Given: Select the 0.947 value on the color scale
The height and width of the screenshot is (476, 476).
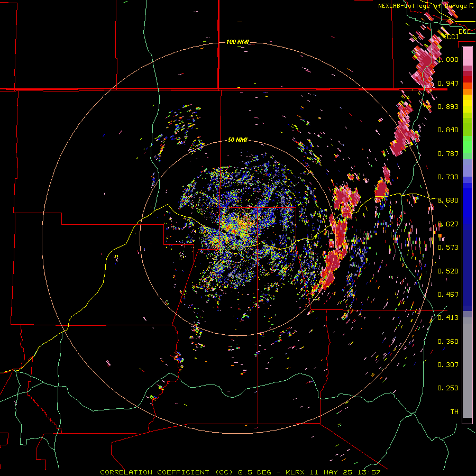Looking at the screenshot, I should (x=448, y=83).
